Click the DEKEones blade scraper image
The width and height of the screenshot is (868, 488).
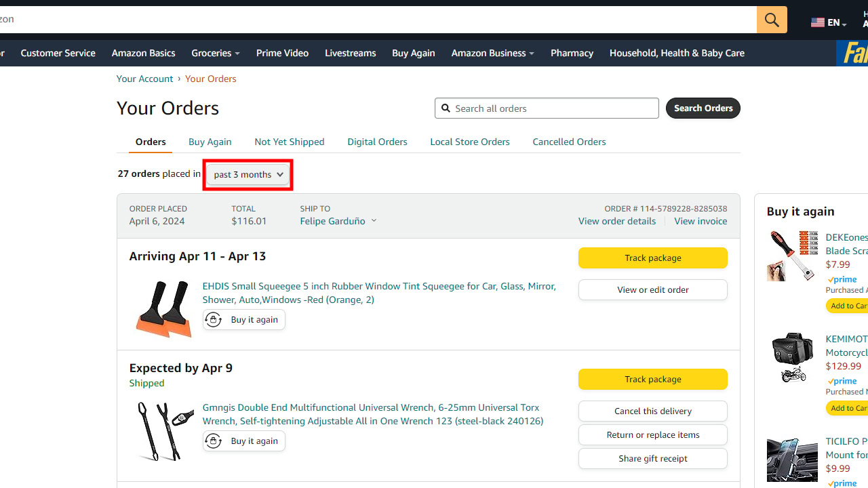point(792,256)
